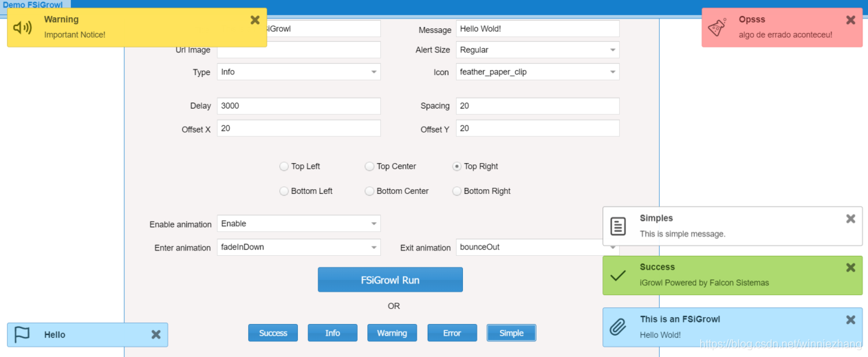This screenshot has width=868, height=357.
Task: Select the Bottom Center position radio
Action: 369,191
